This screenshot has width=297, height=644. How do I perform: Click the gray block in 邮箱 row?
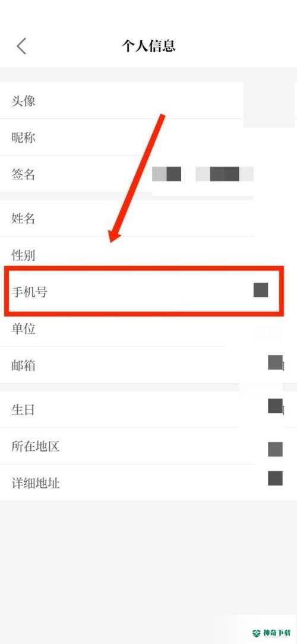coord(275,362)
